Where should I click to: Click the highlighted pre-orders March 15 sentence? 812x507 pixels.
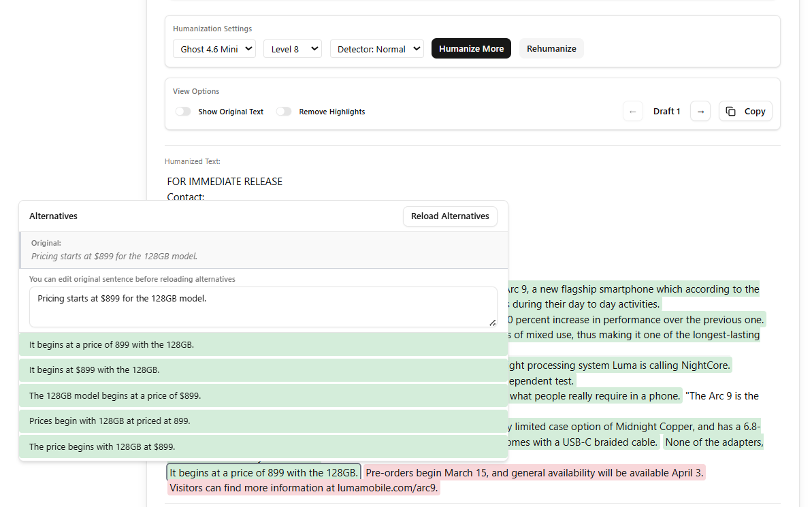pyautogui.click(x=534, y=472)
